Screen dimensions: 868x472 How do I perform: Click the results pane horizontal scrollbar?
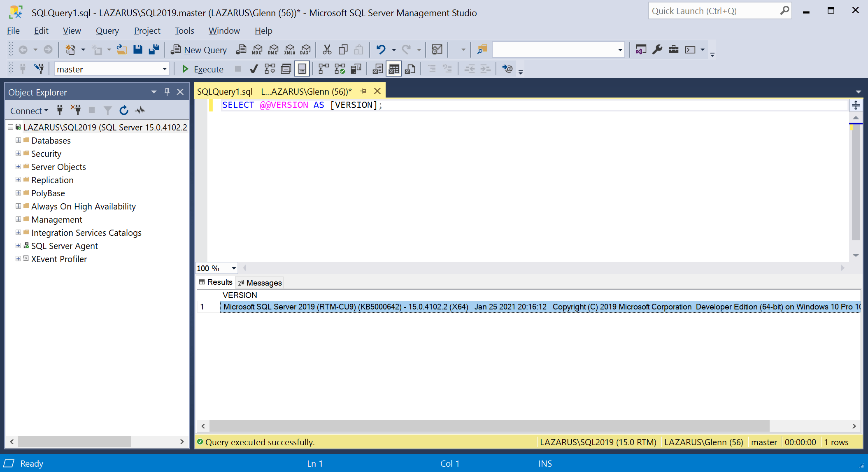[x=489, y=426]
